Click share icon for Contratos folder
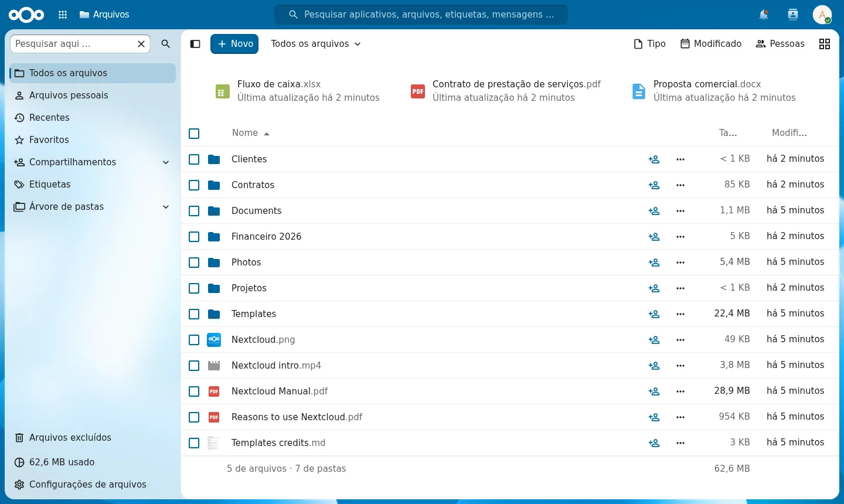The image size is (844, 504). pyautogui.click(x=654, y=185)
